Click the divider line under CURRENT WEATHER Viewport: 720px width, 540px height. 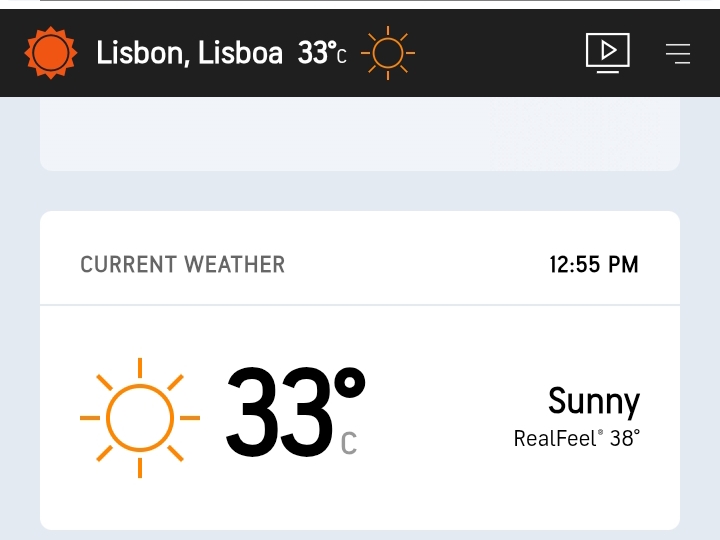coord(360,305)
